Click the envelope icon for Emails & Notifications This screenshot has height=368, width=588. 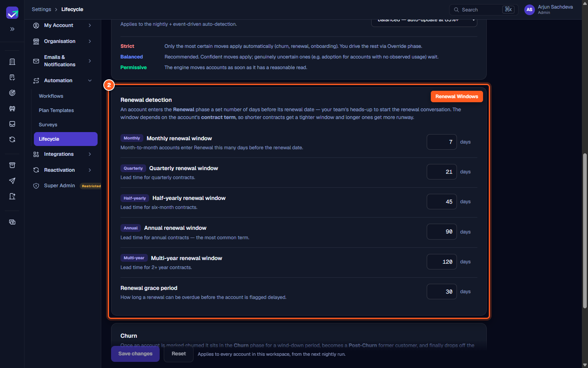36,61
